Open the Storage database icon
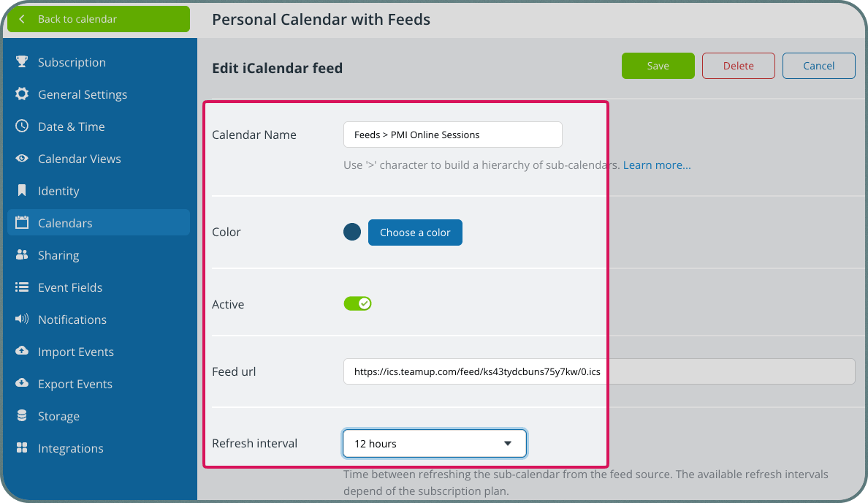Image resolution: width=868 pixels, height=503 pixels. coord(22,415)
